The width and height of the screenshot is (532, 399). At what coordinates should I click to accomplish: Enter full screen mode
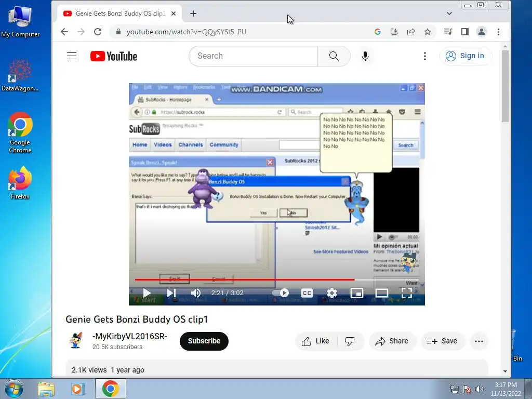(x=406, y=293)
